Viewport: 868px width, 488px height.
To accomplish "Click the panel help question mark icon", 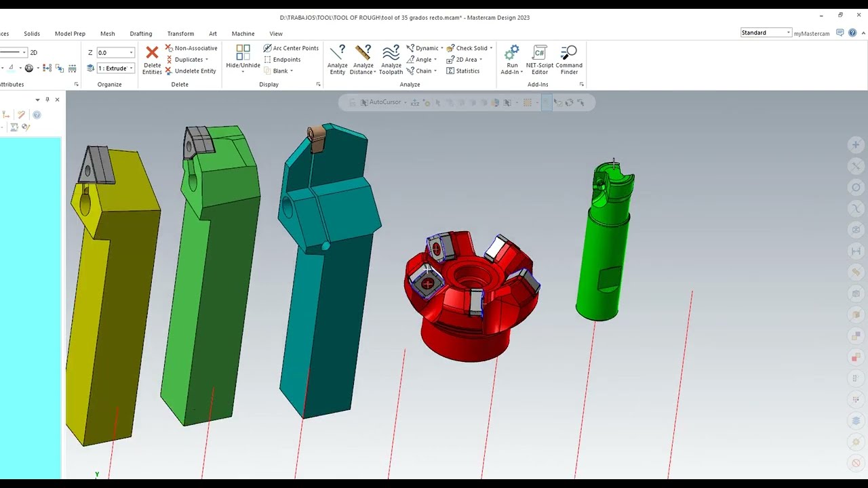I will pos(37,115).
